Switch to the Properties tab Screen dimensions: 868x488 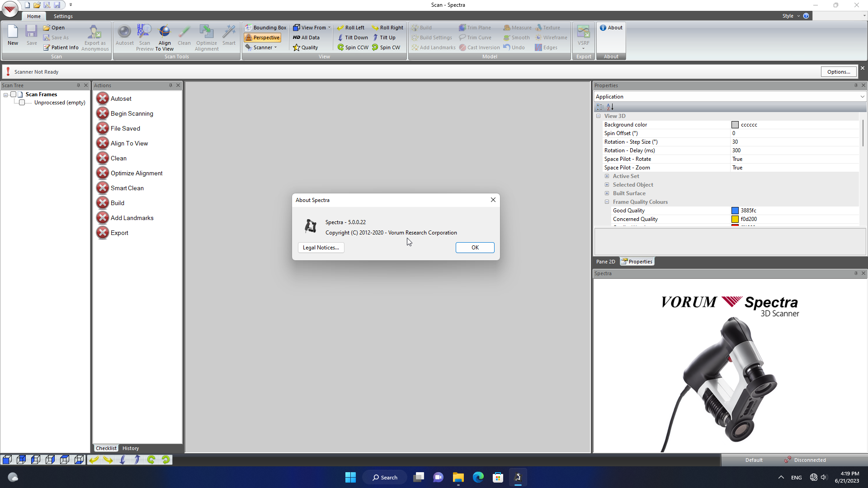click(x=637, y=262)
